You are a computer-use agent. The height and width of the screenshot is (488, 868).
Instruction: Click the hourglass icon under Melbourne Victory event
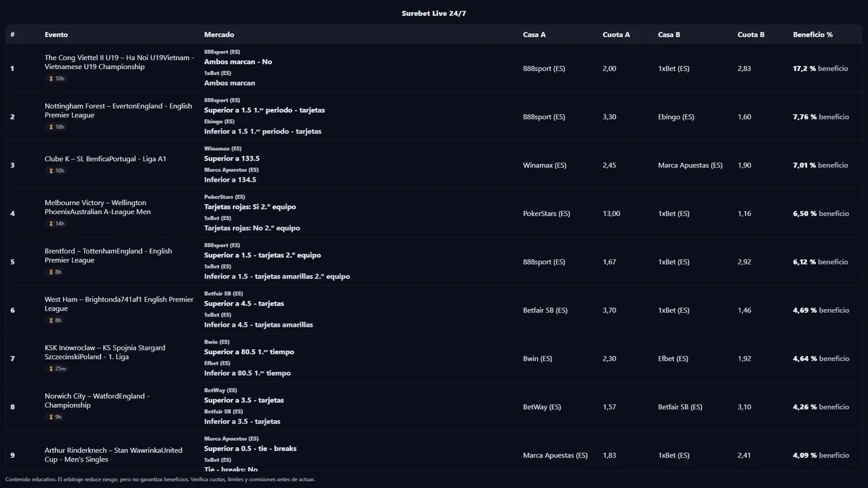pos(50,224)
